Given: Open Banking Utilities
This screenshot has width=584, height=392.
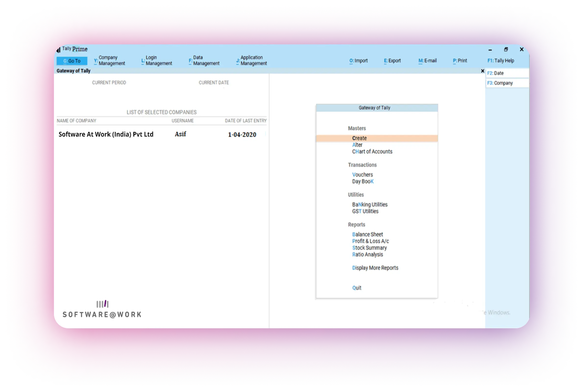Looking at the screenshot, I should 370,204.
